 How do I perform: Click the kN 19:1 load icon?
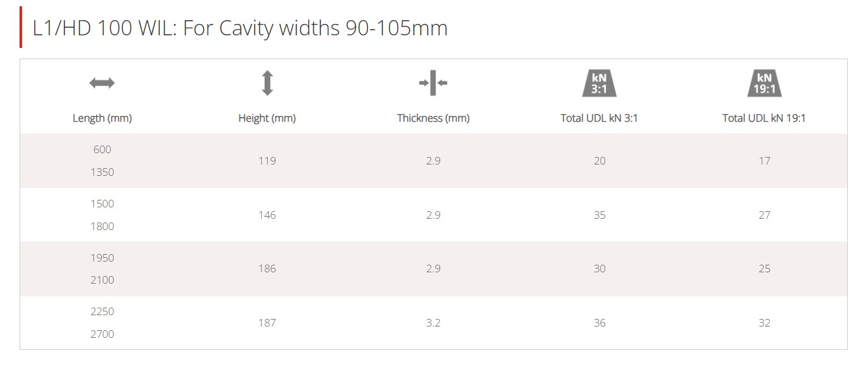coord(764,83)
